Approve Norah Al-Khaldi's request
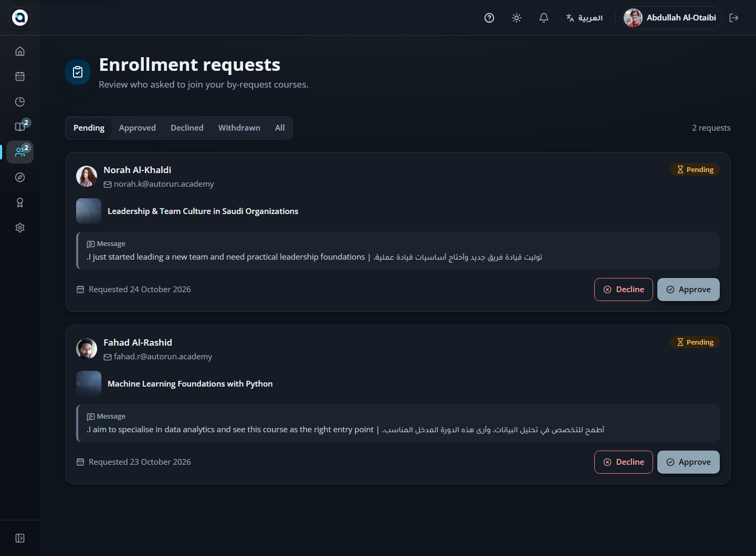Screen dimensions: 756x556 pyautogui.click(x=688, y=290)
